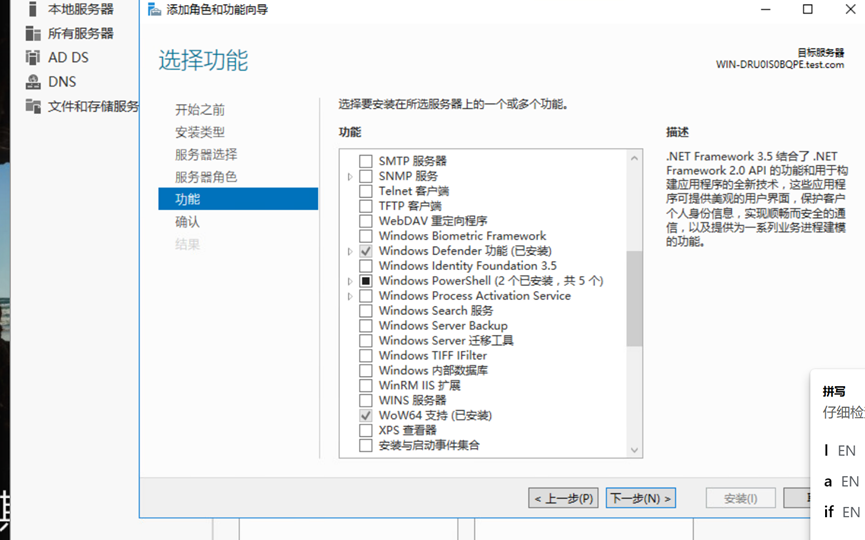The image size is (865, 540).
Task: Go to 开始之前 wizard step
Action: 200,110
